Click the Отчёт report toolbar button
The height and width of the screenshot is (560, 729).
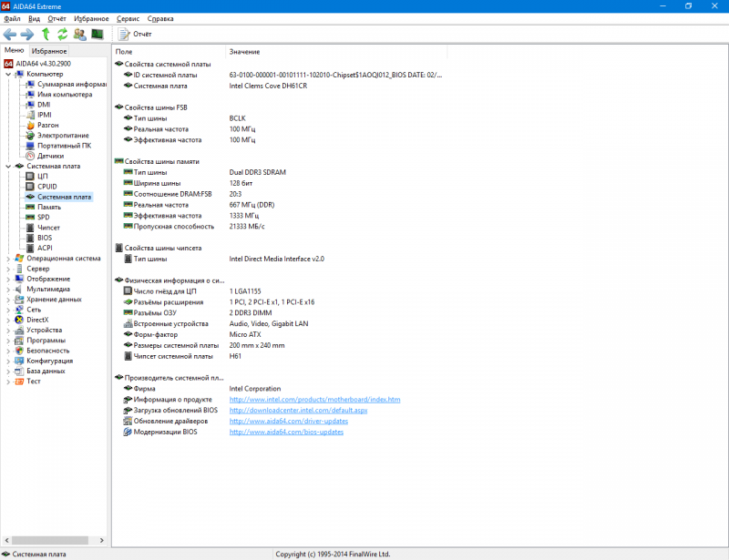[x=135, y=34]
